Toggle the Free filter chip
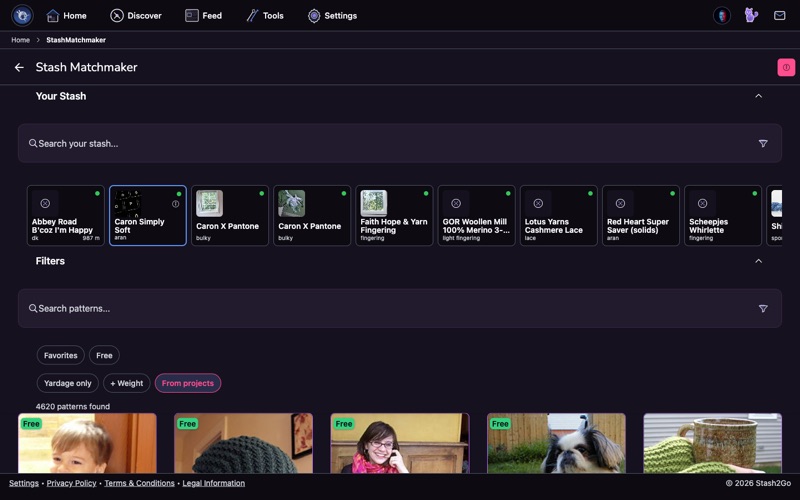Screen dimensions: 800x500 104,355
